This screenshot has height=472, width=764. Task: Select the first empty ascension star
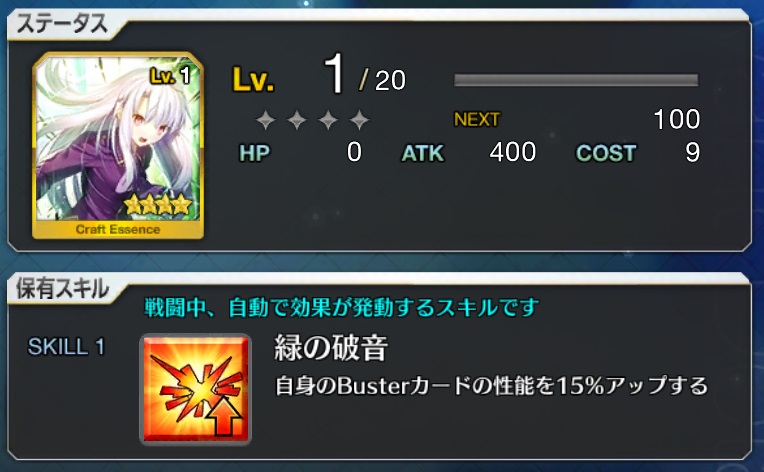pyautogui.click(x=266, y=119)
